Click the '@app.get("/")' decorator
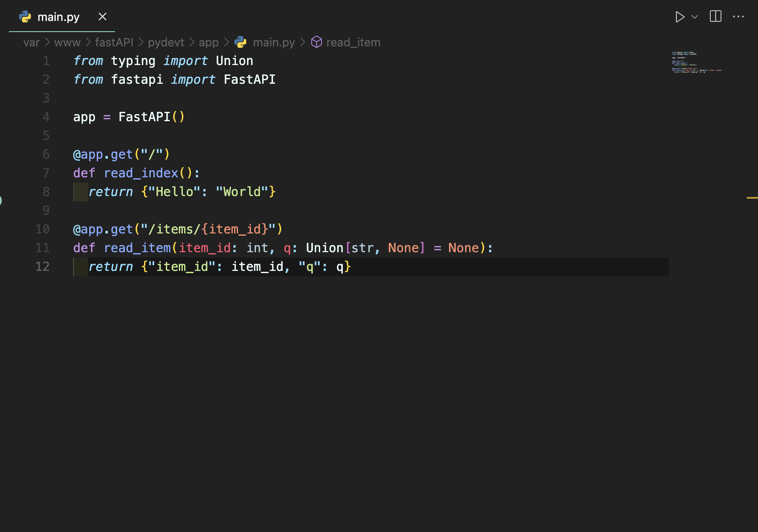 point(122,154)
